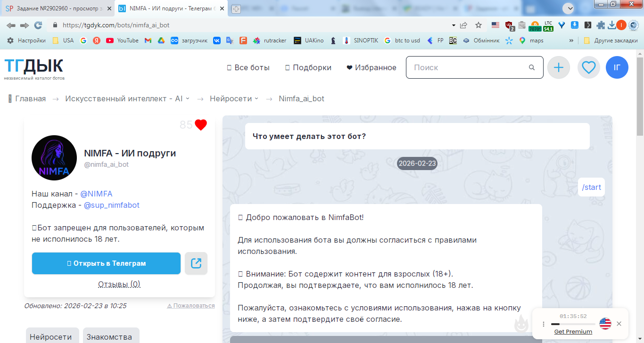Bookmark this page with the star icon
Viewport: 644px width, 343px height.
pos(479,25)
